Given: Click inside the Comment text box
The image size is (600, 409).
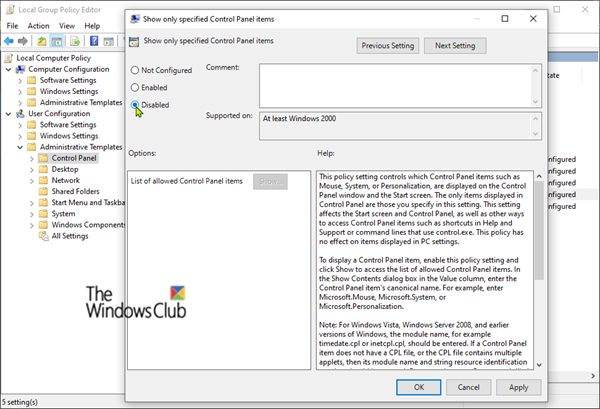Looking at the screenshot, I should [x=396, y=86].
